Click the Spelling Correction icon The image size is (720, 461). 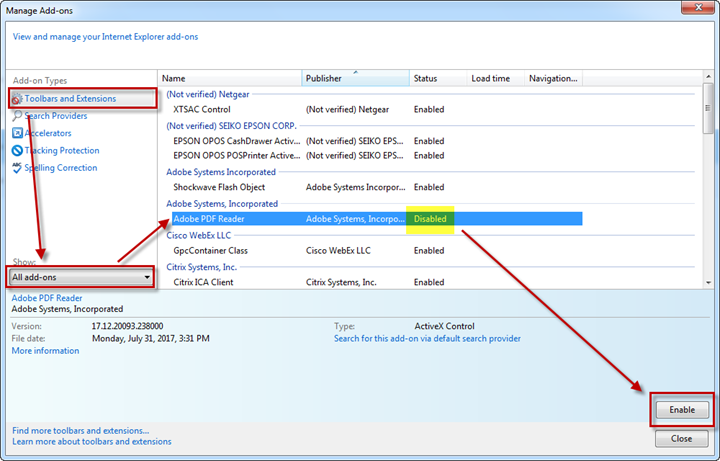[17, 168]
